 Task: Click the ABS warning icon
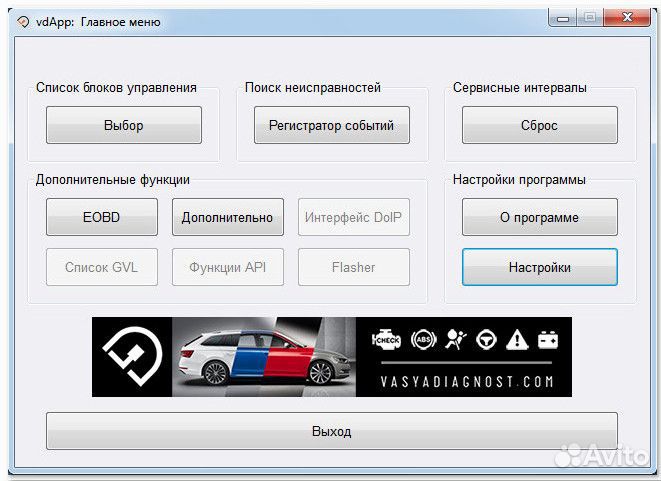coord(426,341)
